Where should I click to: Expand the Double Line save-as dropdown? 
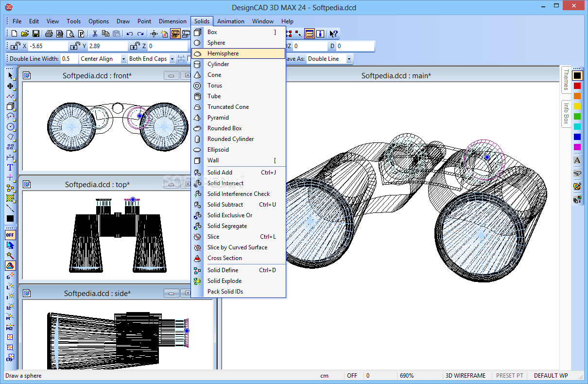pyautogui.click(x=349, y=59)
